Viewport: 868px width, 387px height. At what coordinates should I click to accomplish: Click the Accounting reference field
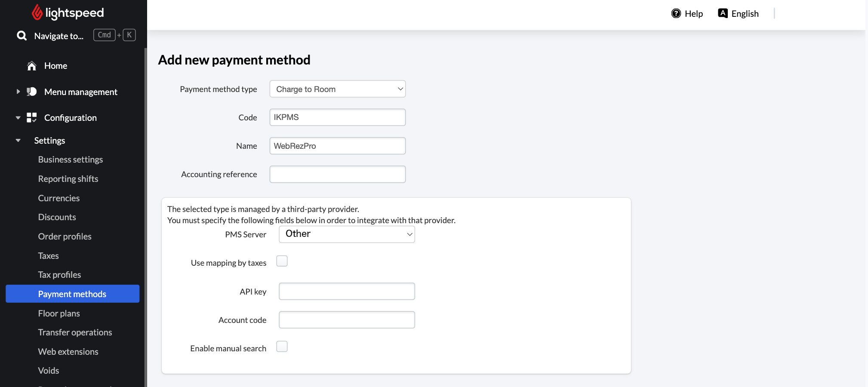338,174
